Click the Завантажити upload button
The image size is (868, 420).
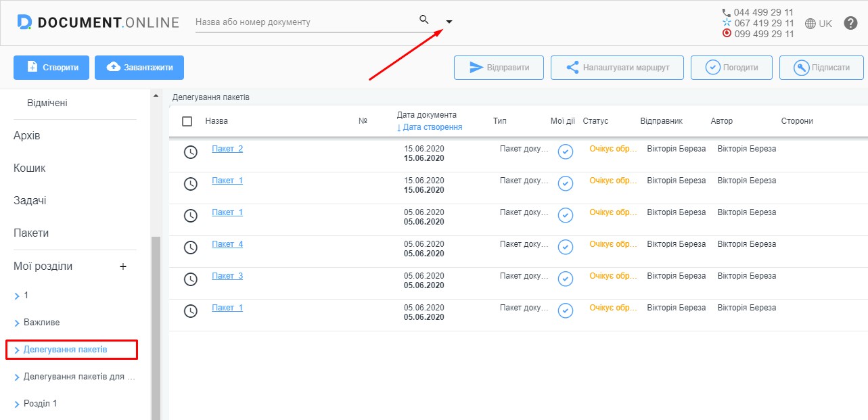pos(139,67)
